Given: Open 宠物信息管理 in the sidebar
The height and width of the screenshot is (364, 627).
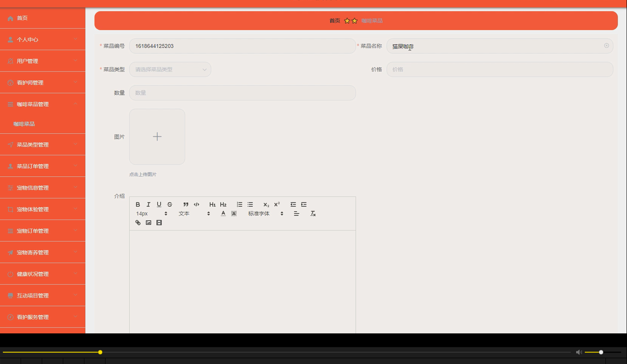Looking at the screenshot, I should [43, 187].
